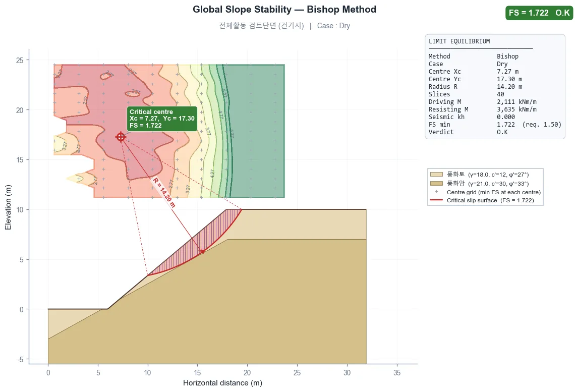
Task: Click the 풍화토 legend color swatch
Action: coord(436,175)
